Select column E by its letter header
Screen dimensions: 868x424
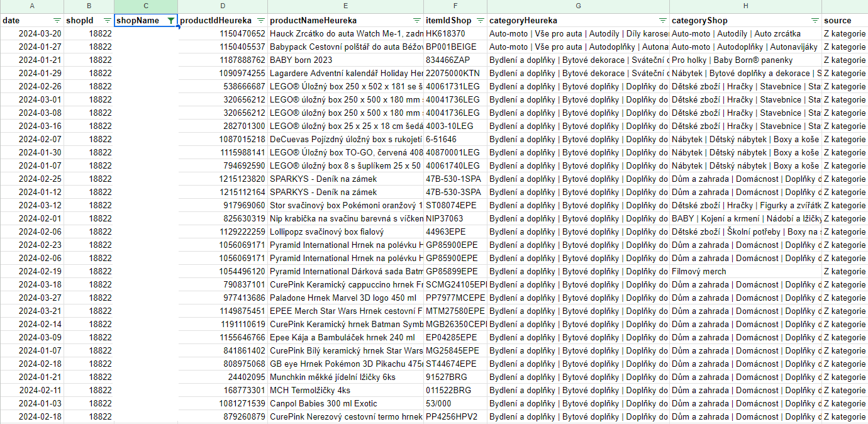(346, 6)
